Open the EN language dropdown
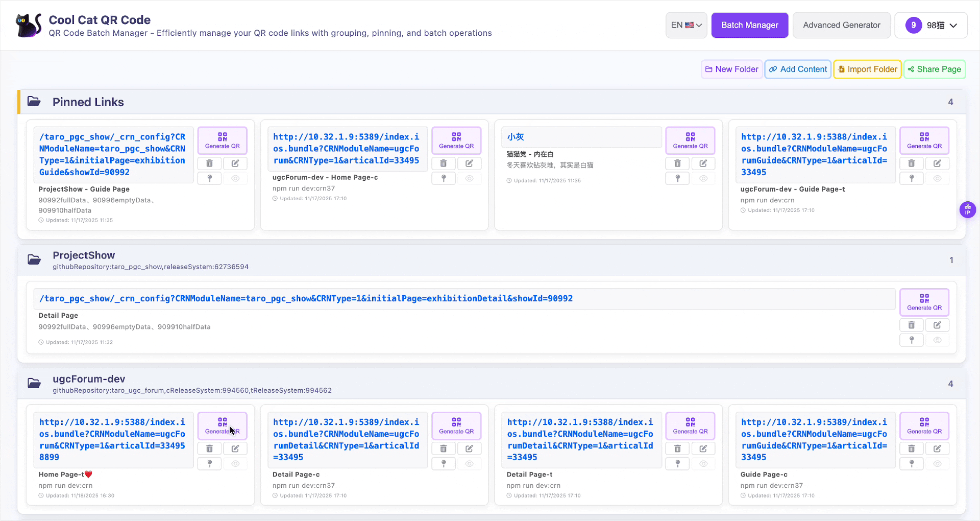980x521 pixels. tap(686, 25)
